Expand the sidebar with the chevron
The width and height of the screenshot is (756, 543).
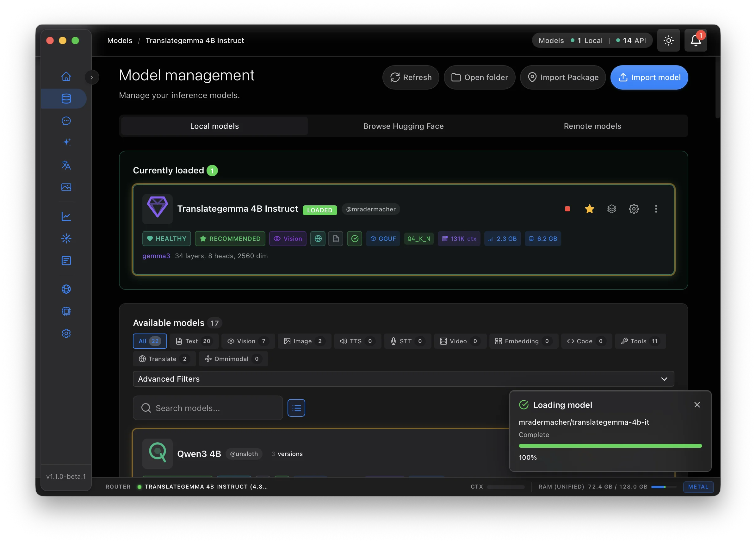point(92,78)
